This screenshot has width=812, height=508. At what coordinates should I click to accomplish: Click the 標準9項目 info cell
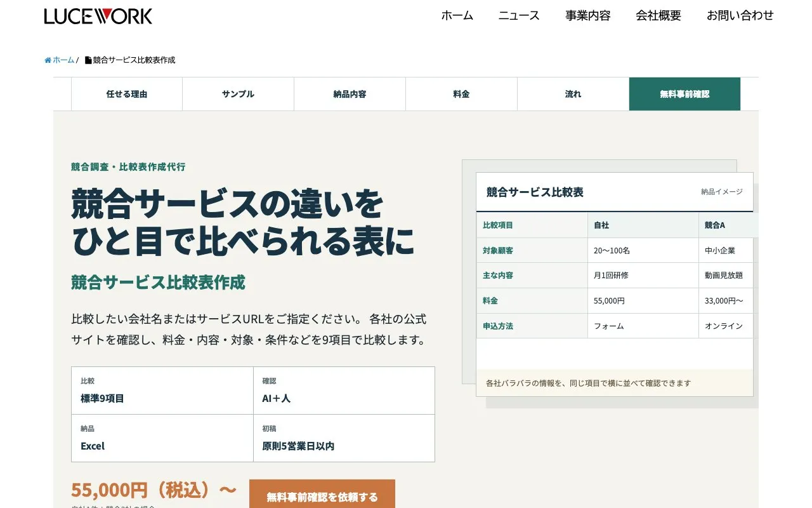coord(162,391)
